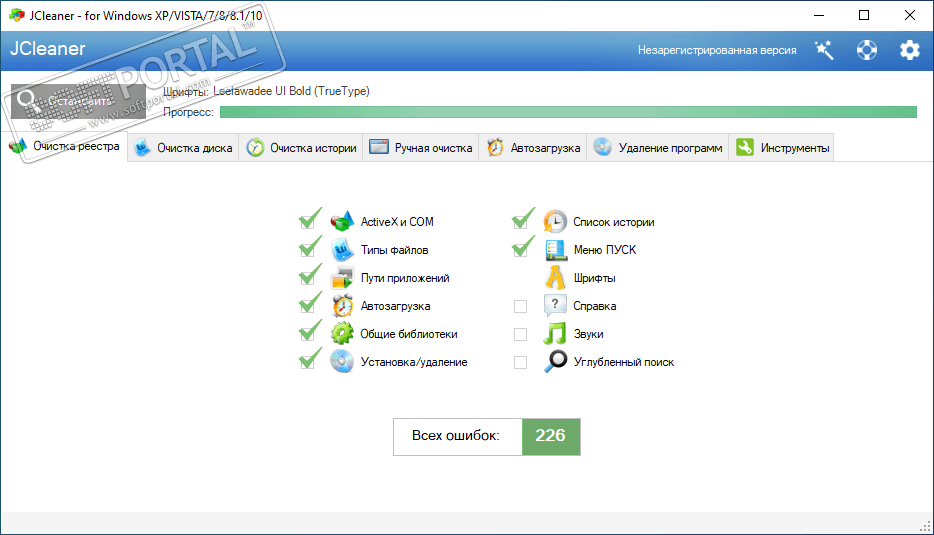Click the Меню ПУСК label

tap(605, 250)
